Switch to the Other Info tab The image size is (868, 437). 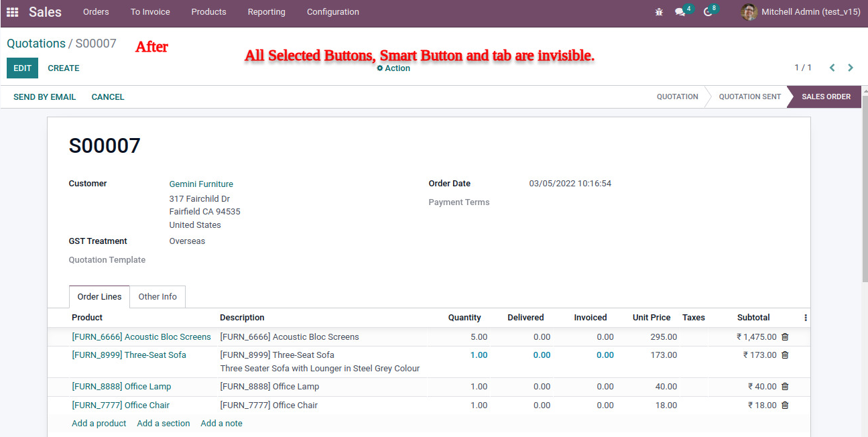point(158,297)
